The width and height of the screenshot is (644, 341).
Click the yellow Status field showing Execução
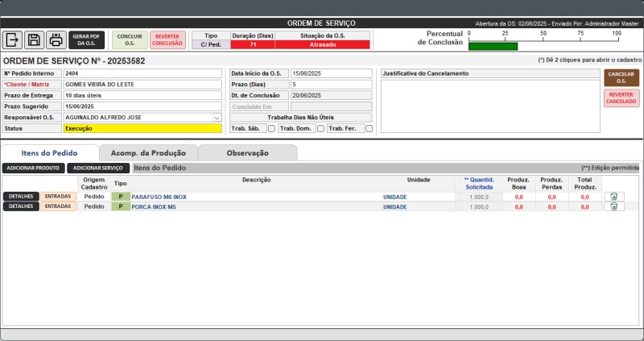[142, 128]
